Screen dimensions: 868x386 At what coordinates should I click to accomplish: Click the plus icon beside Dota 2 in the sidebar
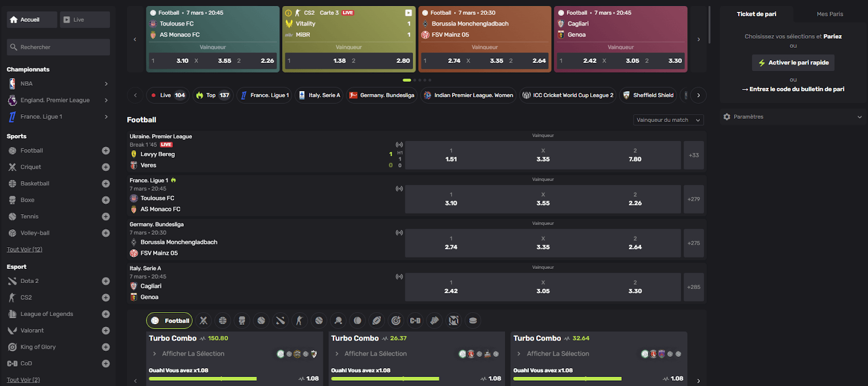pos(106,281)
